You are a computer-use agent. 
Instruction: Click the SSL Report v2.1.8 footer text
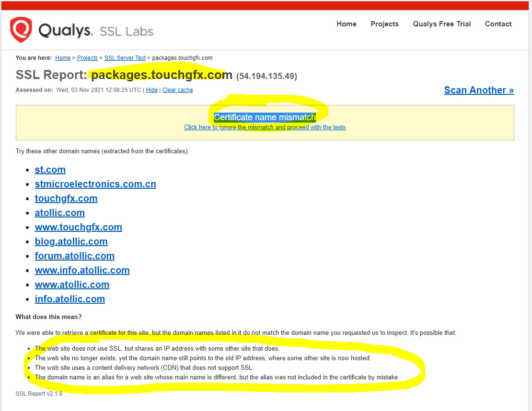pyautogui.click(x=39, y=393)
